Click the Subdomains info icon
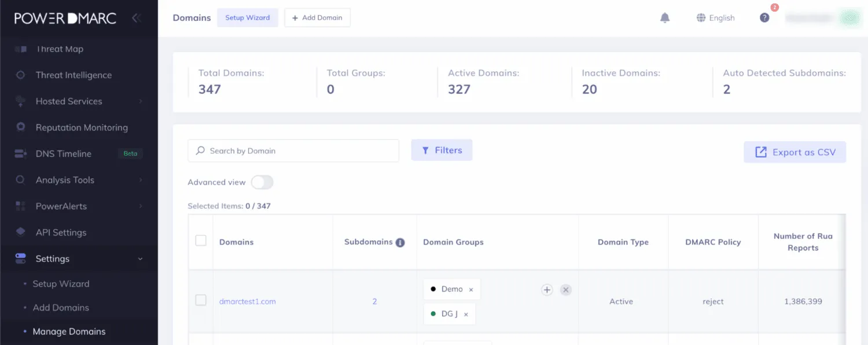The image size is (868, 345). [x=400, y=243]
